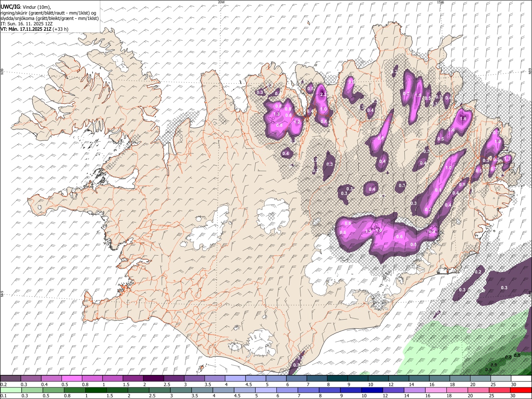The width and height of the screenshot is (532, 399).
Task: Select the dark purple 2 snow scale swatch
Action: point(153,379)
